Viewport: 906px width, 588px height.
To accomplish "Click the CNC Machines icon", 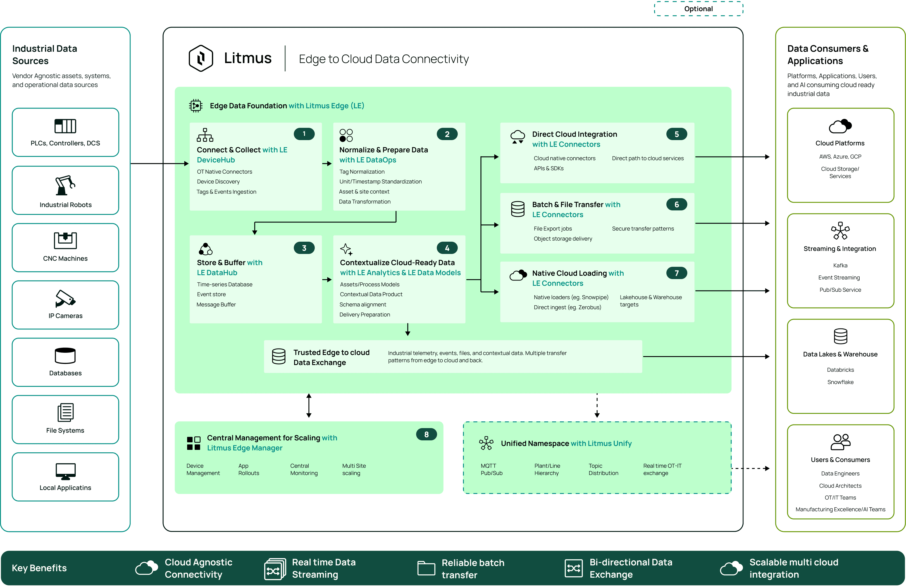I will [x=65, y=240].
